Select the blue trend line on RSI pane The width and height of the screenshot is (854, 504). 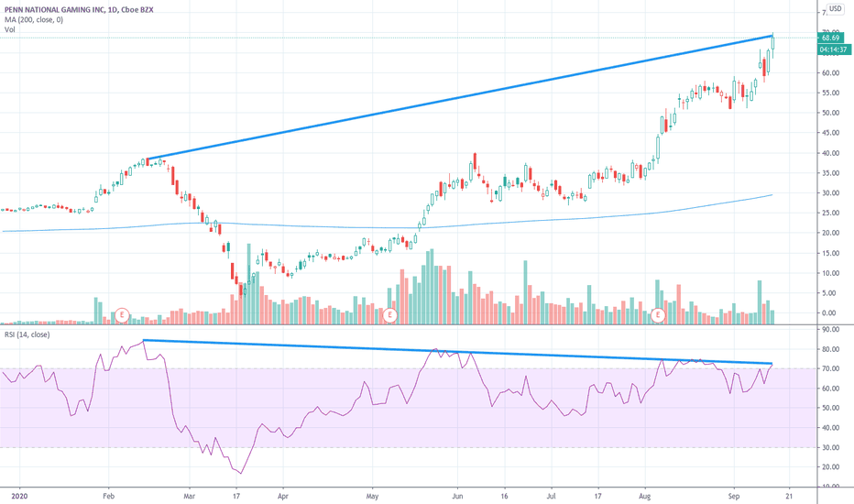tap(457, 352)
